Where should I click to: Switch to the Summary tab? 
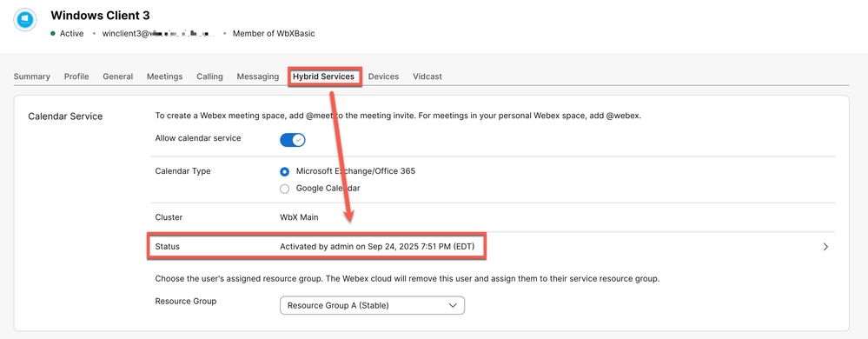pos(31,76)
